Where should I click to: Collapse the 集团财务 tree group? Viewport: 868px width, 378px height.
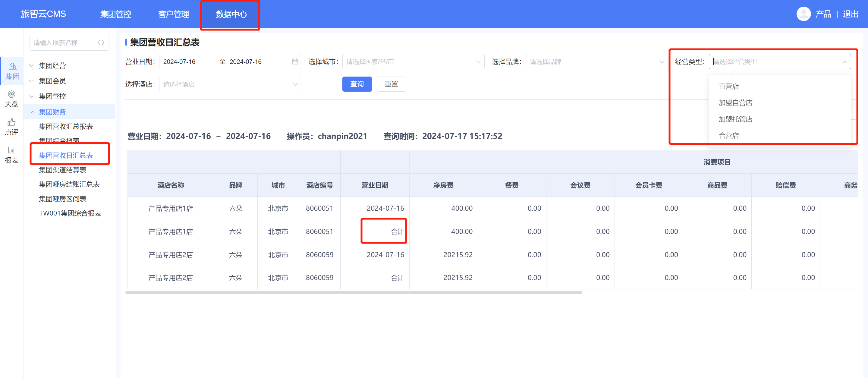pos(69,112)
